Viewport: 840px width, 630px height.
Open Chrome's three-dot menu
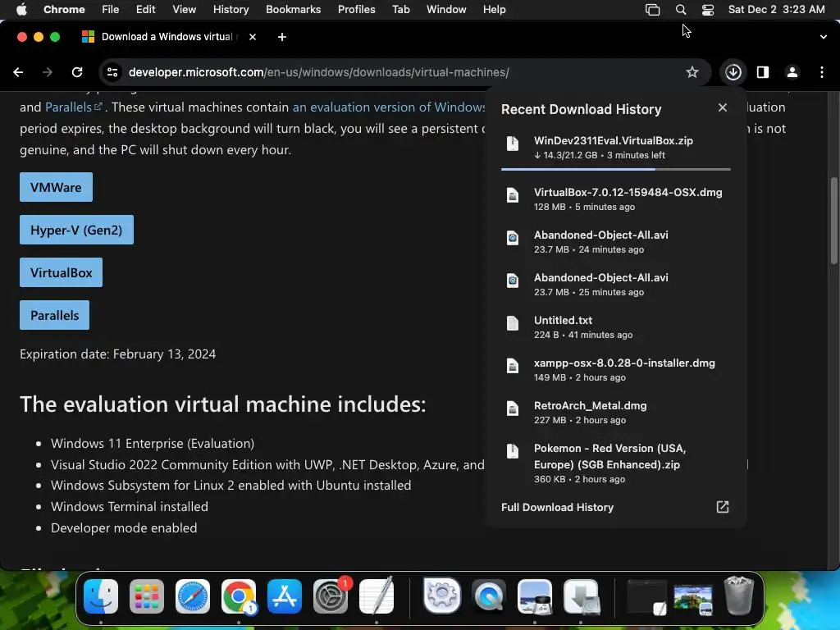[822, 72]
